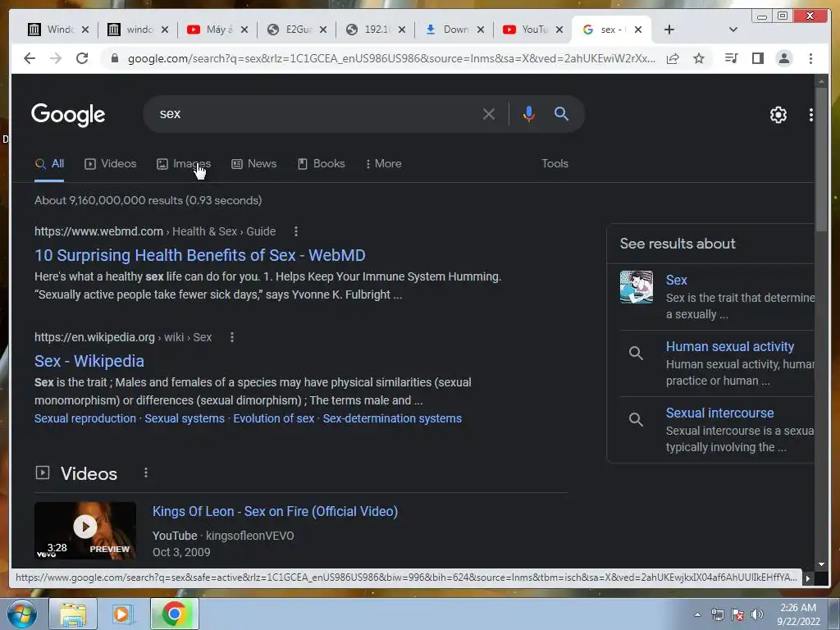Open Windows Explorer from the taskbar
The width and height of the screenshot is (840, 630).
point(73,614)
